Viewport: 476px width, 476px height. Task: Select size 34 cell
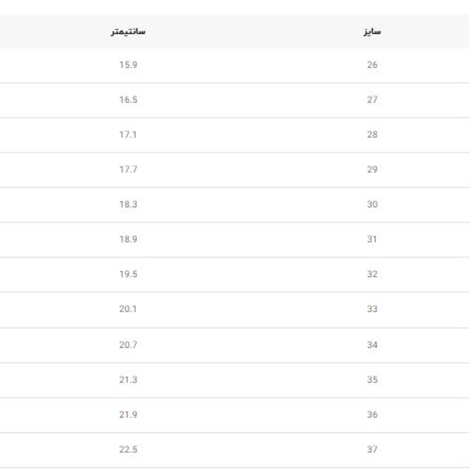(372, 345)
